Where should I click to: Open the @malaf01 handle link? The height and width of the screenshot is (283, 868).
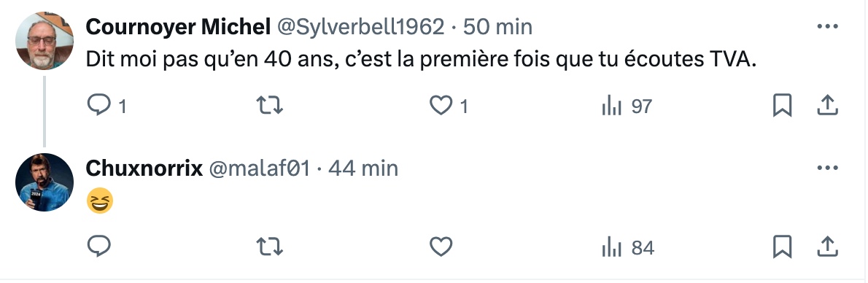tap(259, 168)
